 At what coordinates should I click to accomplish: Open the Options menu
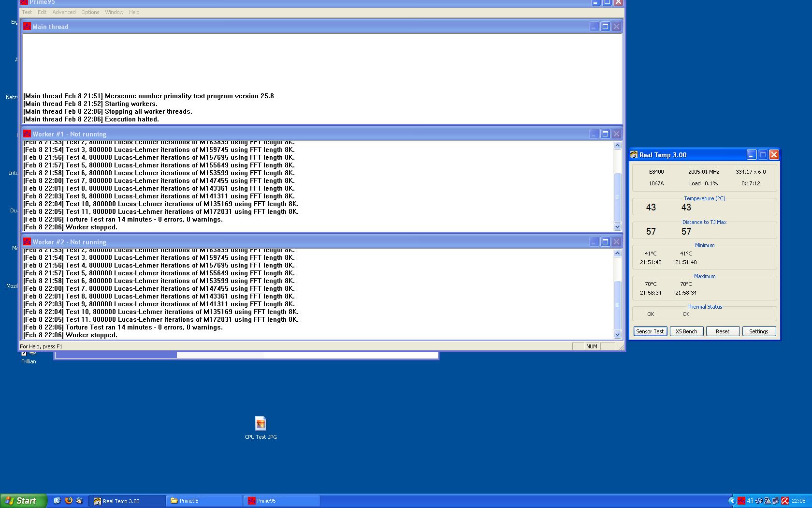click(90, 12)
